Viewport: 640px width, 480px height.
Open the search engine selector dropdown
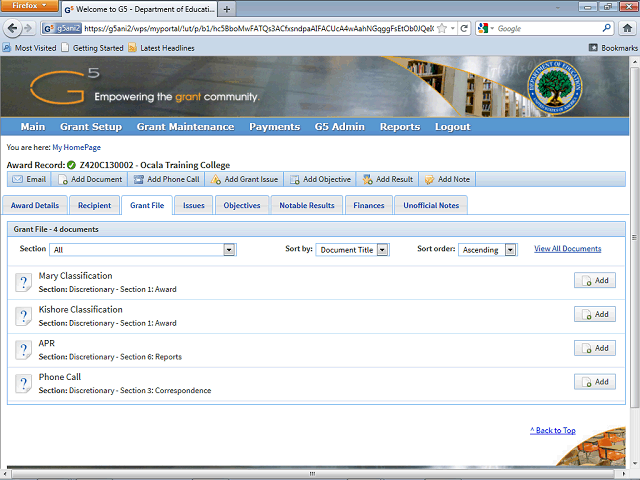pos(486,28)
